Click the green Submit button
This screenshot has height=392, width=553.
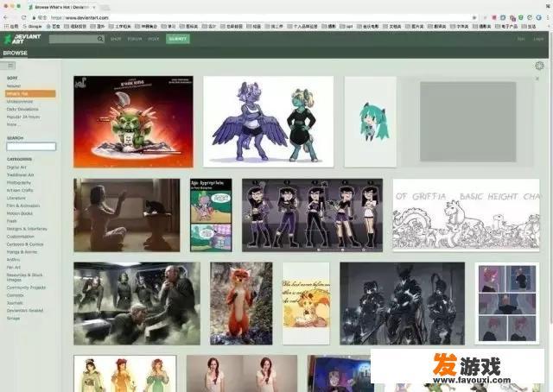[178, 39]
